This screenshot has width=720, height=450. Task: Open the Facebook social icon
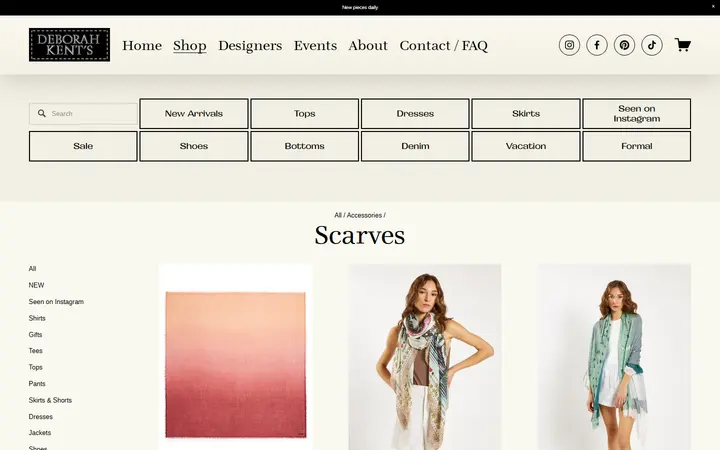click(596, 45)
